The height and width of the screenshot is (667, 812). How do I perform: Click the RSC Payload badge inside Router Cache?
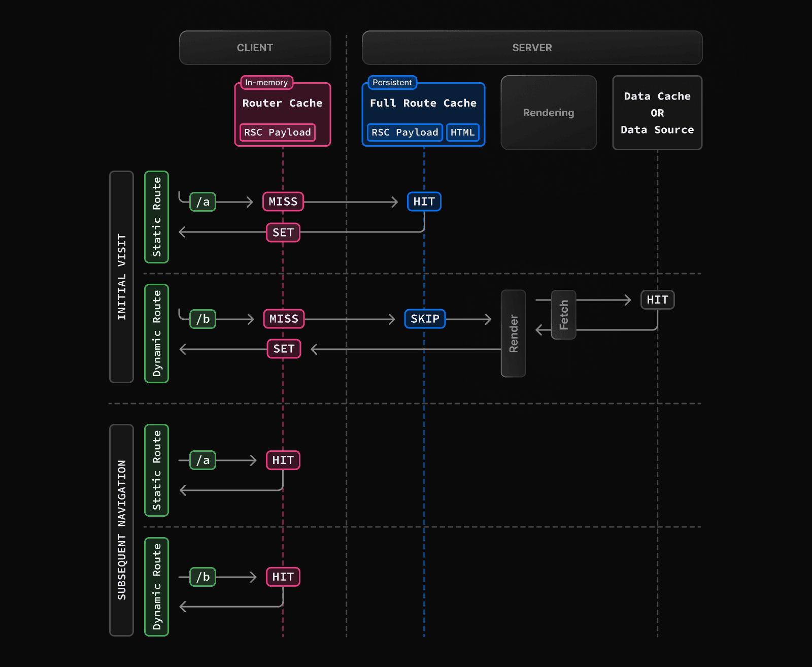277,132
